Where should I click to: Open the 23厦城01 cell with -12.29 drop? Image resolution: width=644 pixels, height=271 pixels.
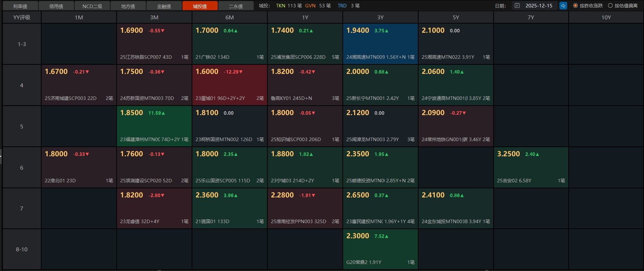click(x=230, y=85)
